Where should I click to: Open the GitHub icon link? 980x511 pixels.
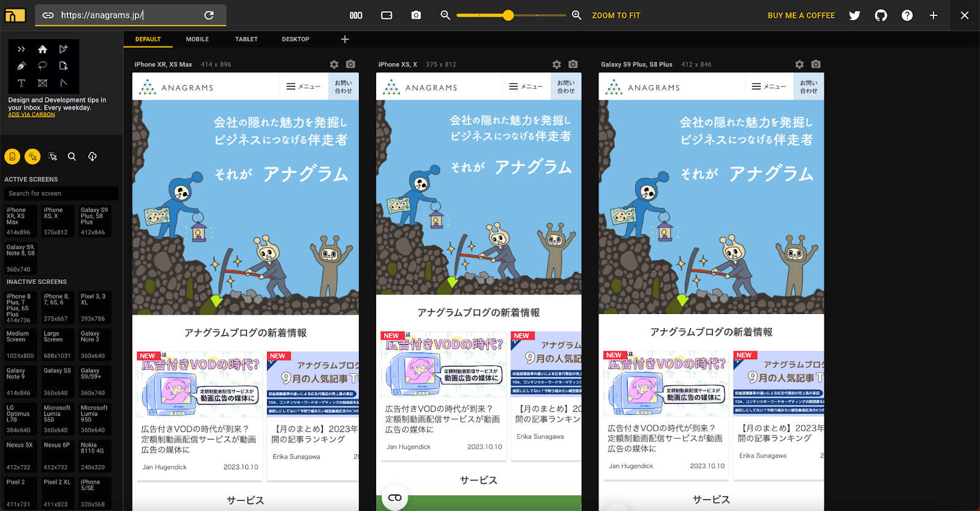(x=881, y=15)
